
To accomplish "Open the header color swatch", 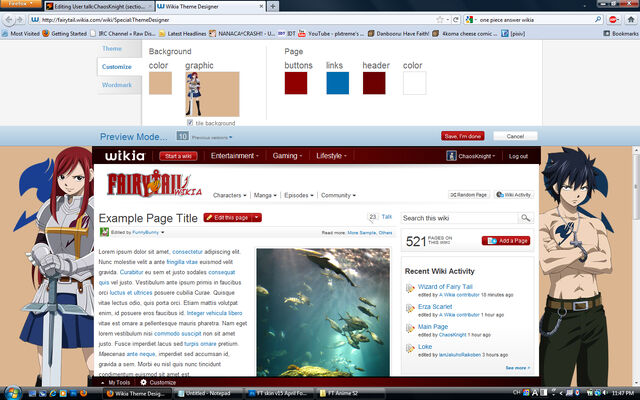I will pos(374,83).
